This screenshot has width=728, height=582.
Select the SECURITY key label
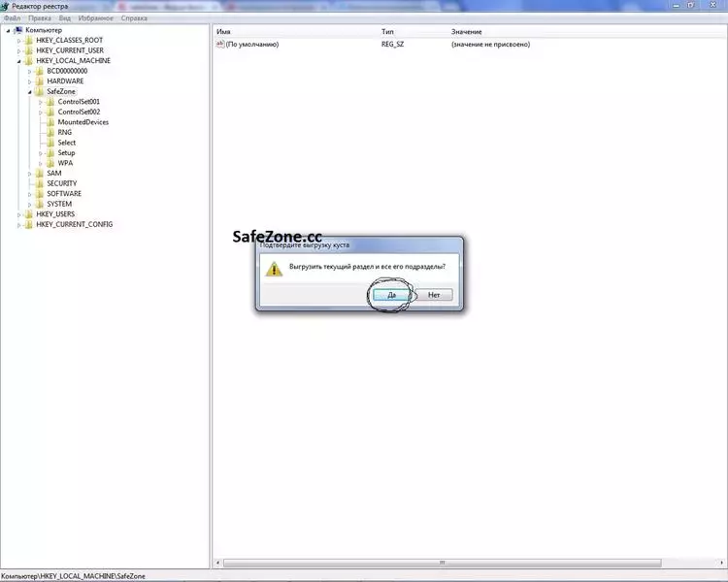tap(62, 183)
